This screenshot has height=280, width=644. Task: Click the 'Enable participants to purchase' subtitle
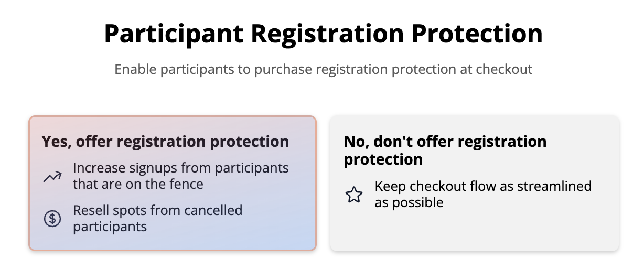323,69
